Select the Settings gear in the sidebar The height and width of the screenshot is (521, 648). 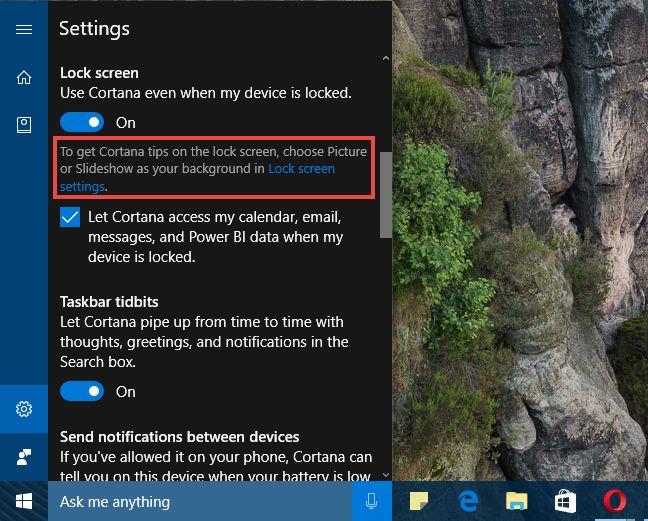[x=24, y=409]
